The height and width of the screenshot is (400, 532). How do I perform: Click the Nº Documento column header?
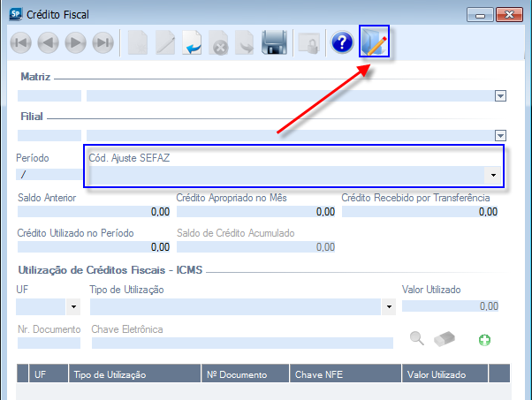[246, 374]
